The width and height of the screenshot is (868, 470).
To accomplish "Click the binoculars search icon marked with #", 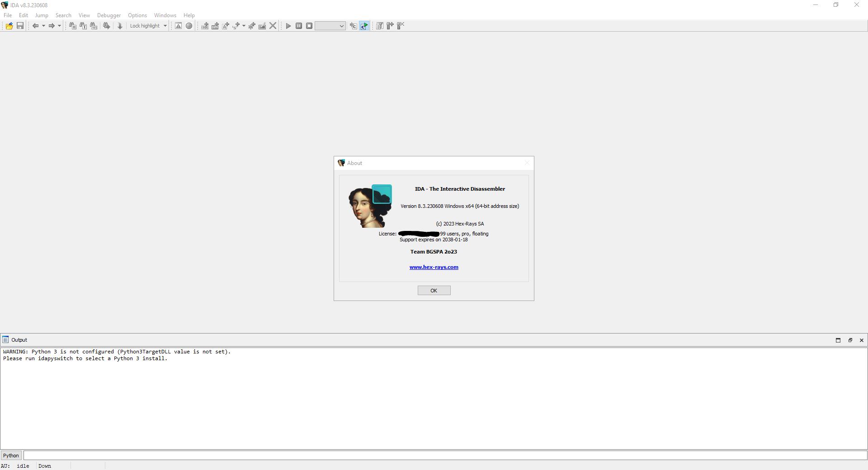I will pos(72,26).
